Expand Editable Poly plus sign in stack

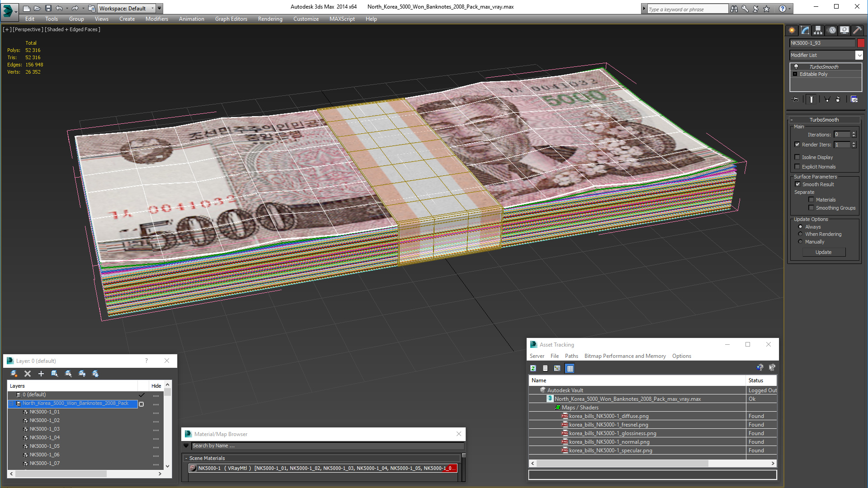(x=795, y=74)
